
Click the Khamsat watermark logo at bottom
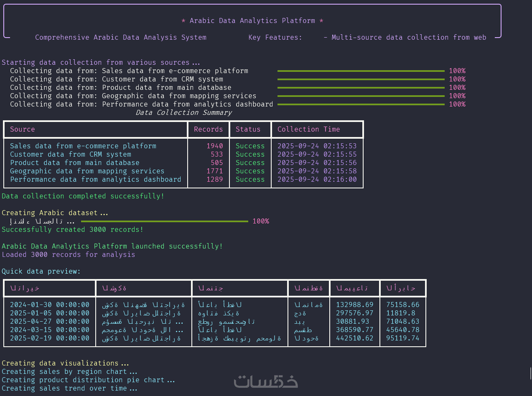click(x=266, y=381)
